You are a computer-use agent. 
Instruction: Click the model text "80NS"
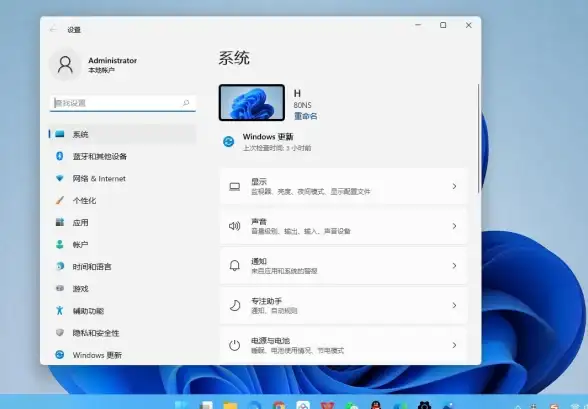[302, 105]
